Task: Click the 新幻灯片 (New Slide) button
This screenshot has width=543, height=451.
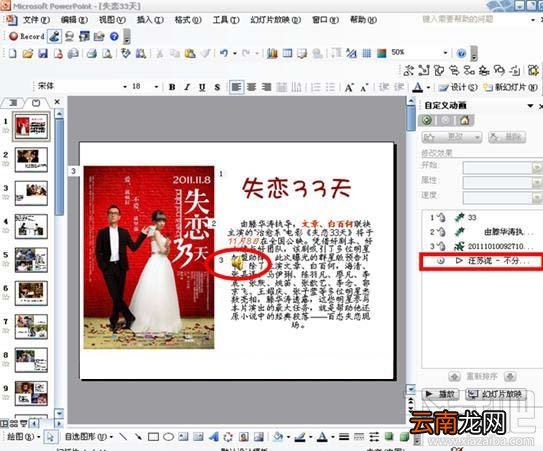Action: [x=510, y=87]
